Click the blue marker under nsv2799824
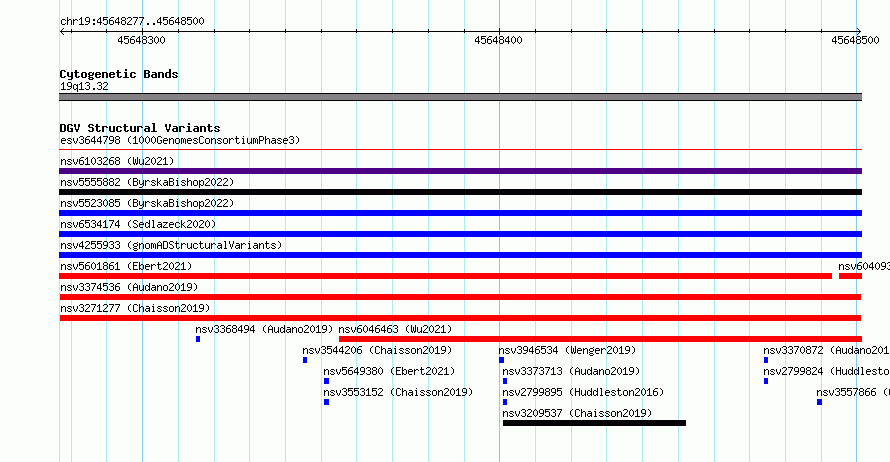This screenshot has width=890, height=462. [766, 381]
